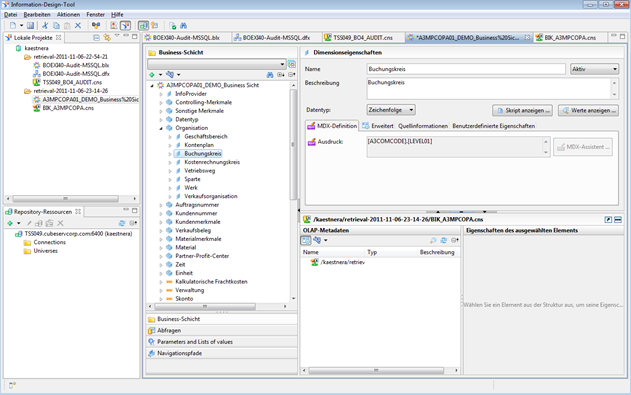Click the Delete X icon in main toolbar
This screenshot has height=395, width=631.
[78, 26]
